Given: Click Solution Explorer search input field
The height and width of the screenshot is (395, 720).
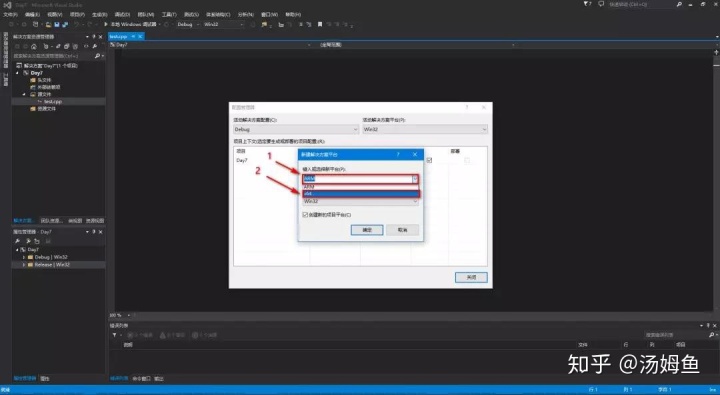Looking at the screenshot, I should [53, 56].
